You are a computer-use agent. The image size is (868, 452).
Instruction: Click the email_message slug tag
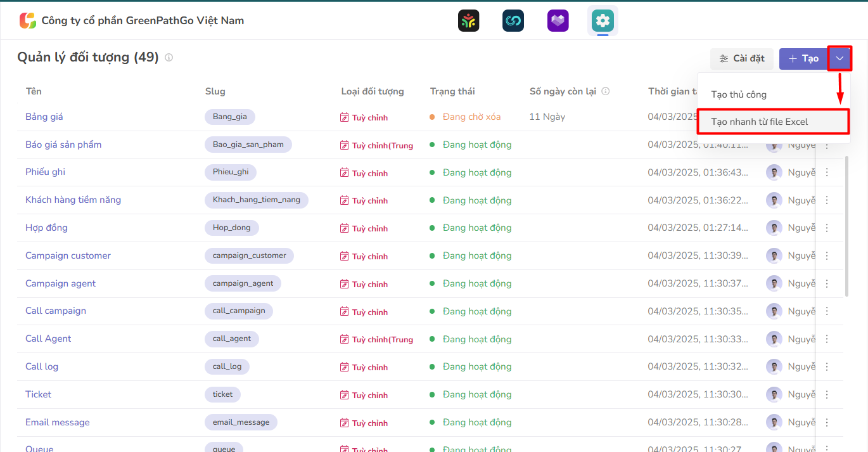click(x=241, y=422)
